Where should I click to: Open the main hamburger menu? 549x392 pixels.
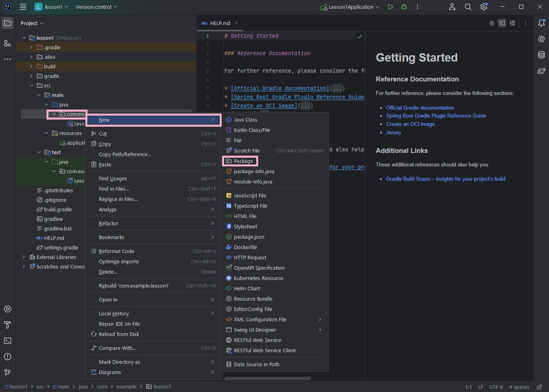tap(23, 7)
